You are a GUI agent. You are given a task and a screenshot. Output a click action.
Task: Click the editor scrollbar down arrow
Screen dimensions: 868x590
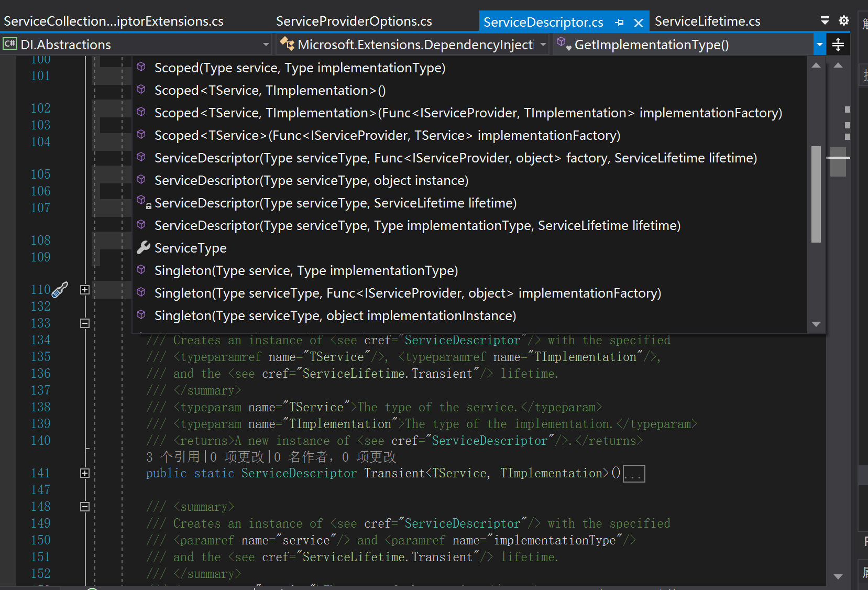tap(838, 576)
